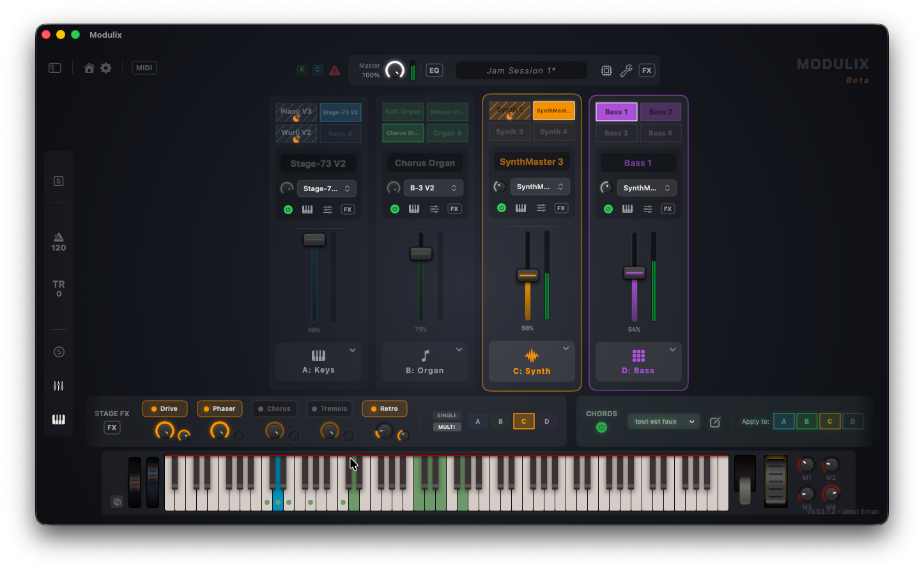Toggle the sidebar panel icon
The height and width of the screenshot is (572, 924).
tap(55, 68)
